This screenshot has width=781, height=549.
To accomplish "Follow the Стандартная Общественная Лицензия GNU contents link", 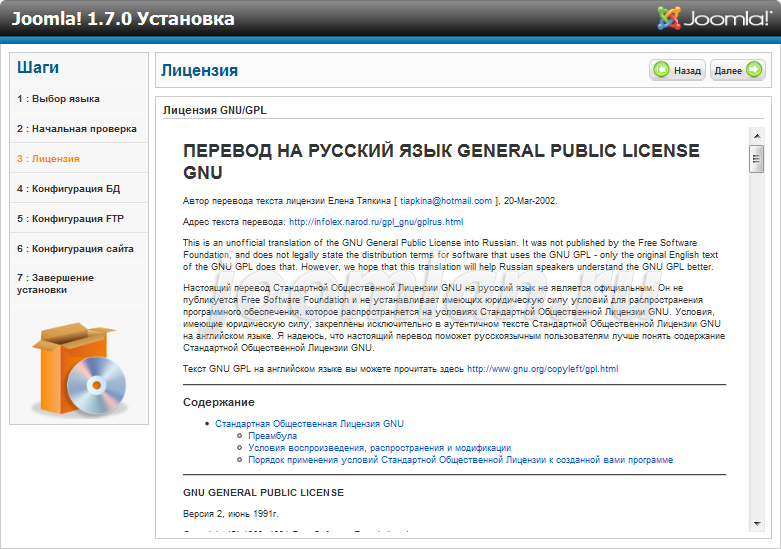I will [309, 423].
